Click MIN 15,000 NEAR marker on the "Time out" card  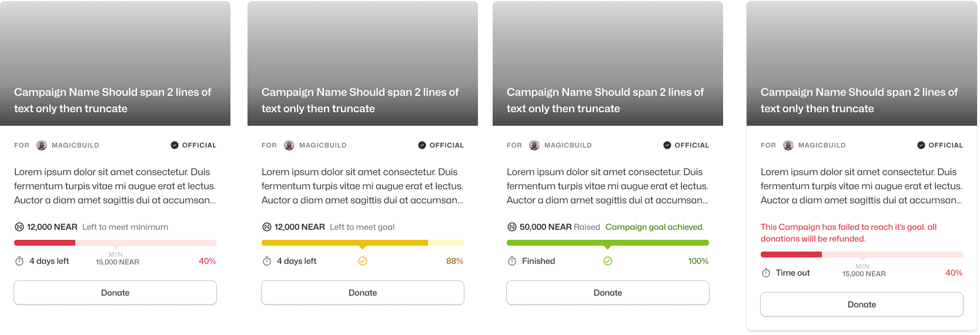click(x=864, y=270)
